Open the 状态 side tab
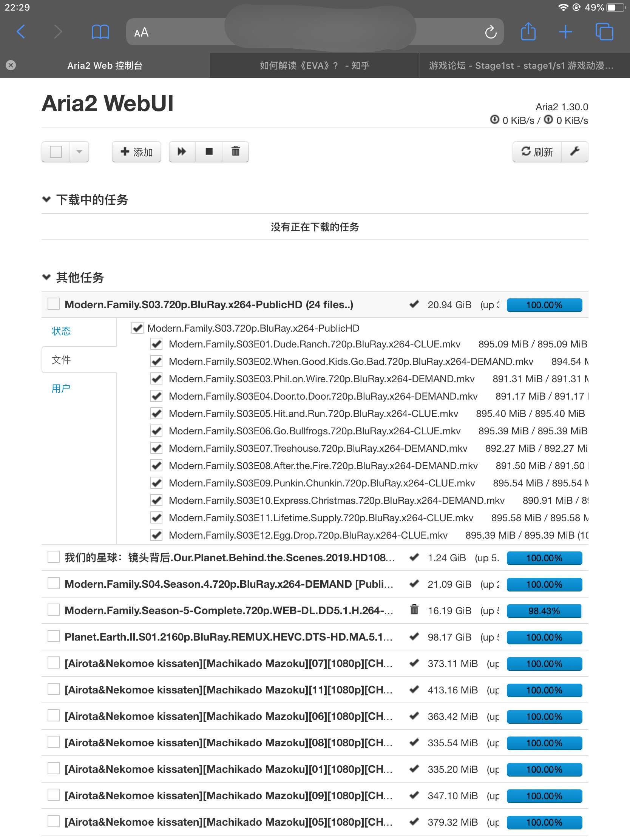Viewport: 630px width, 840px height. (x=61, y=331)
